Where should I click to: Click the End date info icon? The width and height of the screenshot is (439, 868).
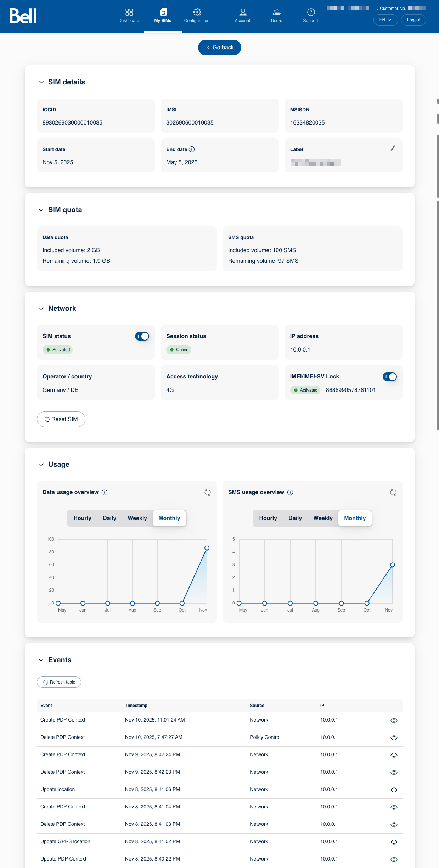click(192, 149)
